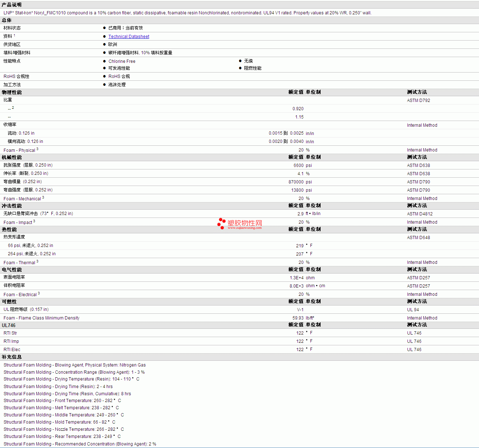The width and height of the screenshot is (479, 448).
Task: Click the 'RTI Str' row label
Action: pyautogui.click(x=10, y=333)
